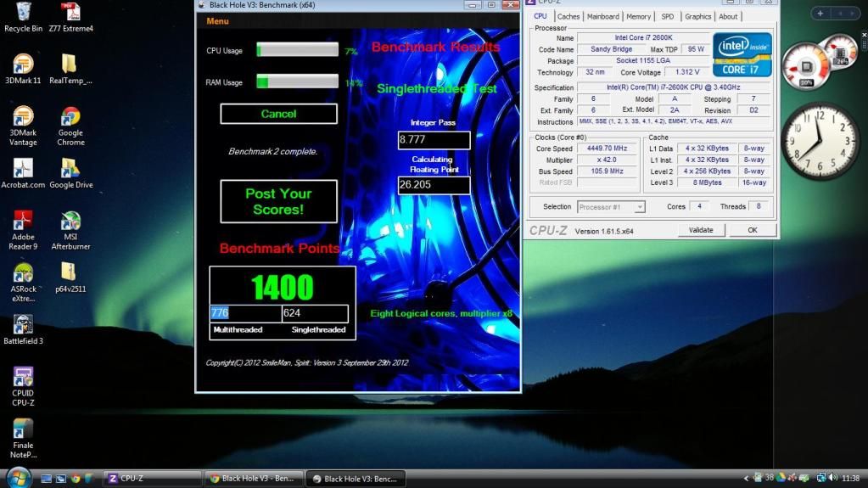Screen dimensions: 868x488
Task: Click the Post Your Scores! button
Action: coord(278,202)
